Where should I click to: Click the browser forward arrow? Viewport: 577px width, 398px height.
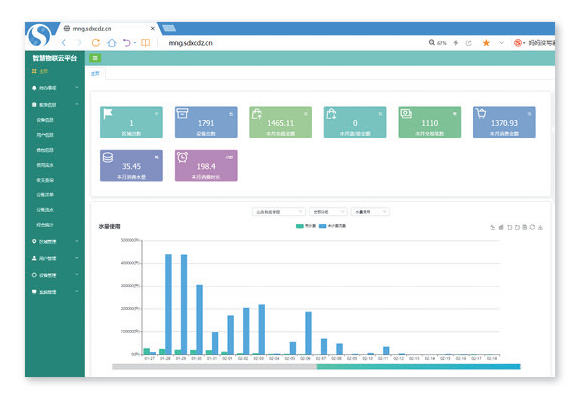click(79, 43)
